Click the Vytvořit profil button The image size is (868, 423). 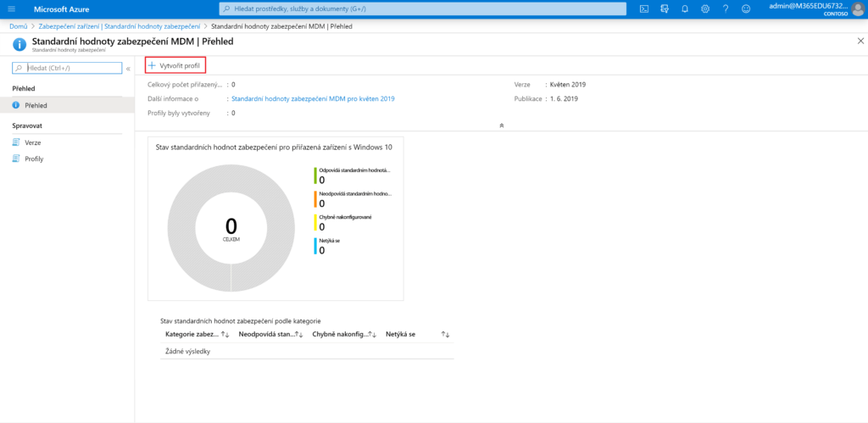175,65
